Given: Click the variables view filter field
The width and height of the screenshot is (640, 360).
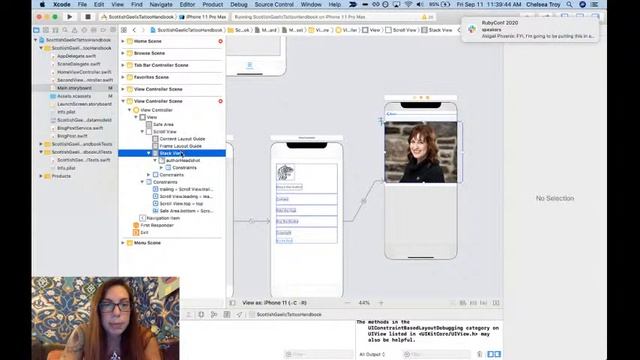Looking at the screenshot, I should pos(318,354).
